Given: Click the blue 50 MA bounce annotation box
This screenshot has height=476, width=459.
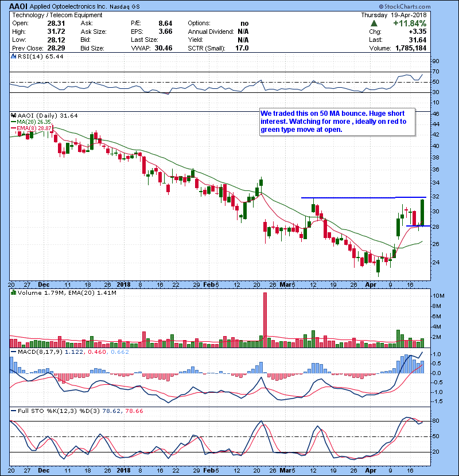Looking at the screenshot, I should tap(337, 122).
